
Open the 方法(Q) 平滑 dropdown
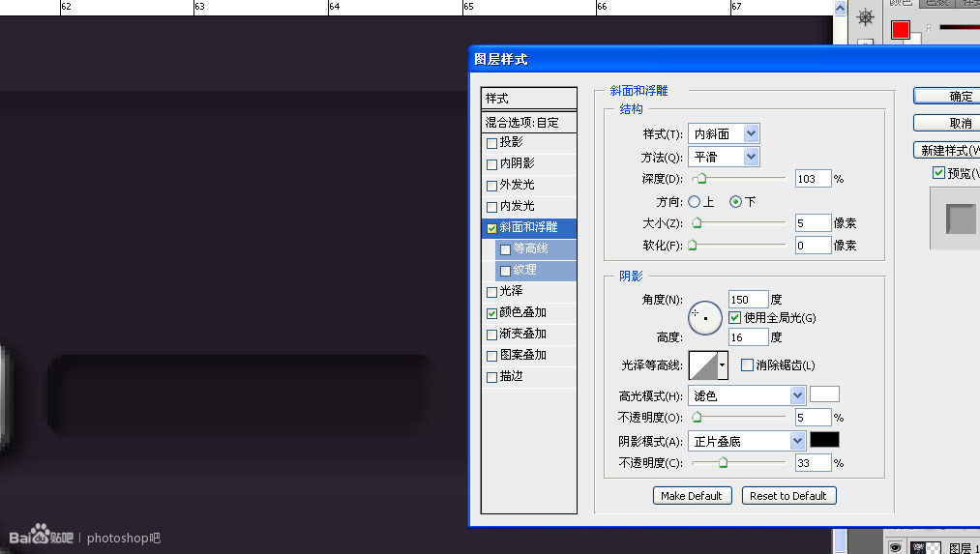tap(724, 157)
